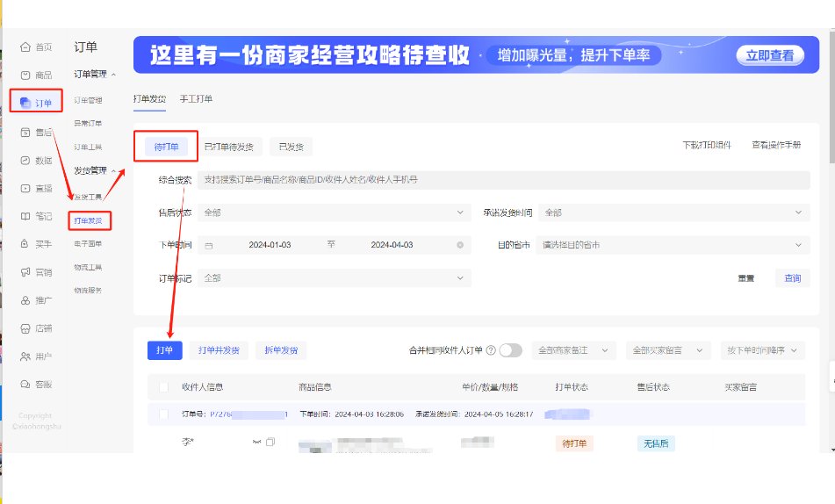Toggle the 合并相同收件人订单 switch

click(510, 350)
